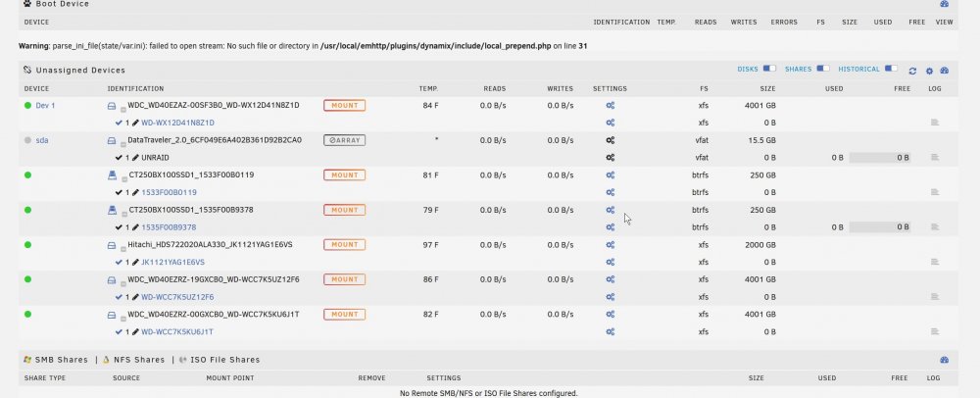Select the ISO File Shares section label
The height and width of the screenshot is (398, 980).
click(x=224, y=360)
